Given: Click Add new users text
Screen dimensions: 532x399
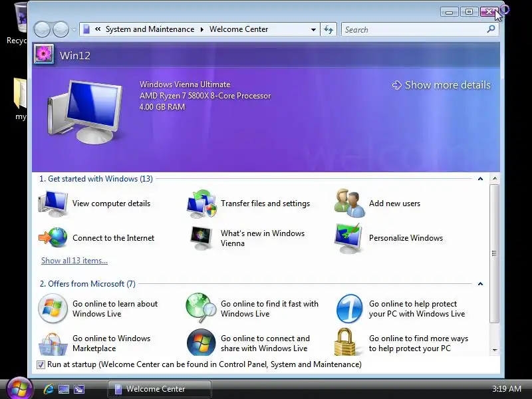Looking at the screenshot, I should (394, 203).
